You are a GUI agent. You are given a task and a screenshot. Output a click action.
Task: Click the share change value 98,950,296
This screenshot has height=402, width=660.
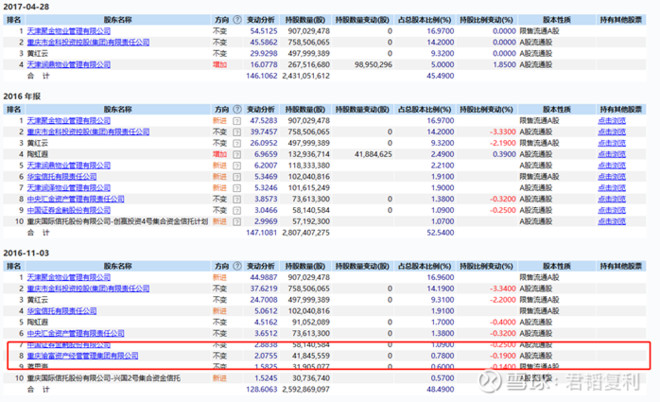(373, 65)
